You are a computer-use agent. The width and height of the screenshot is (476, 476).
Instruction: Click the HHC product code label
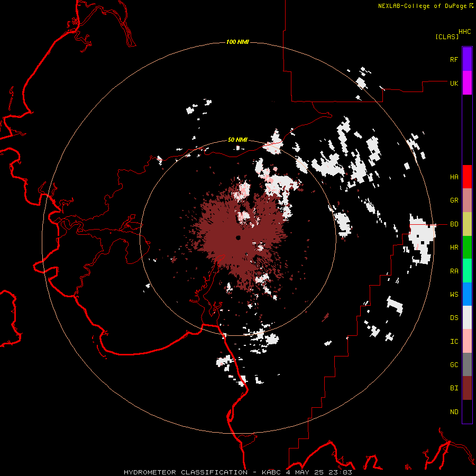pyautogui.click(x=465, y=32)
